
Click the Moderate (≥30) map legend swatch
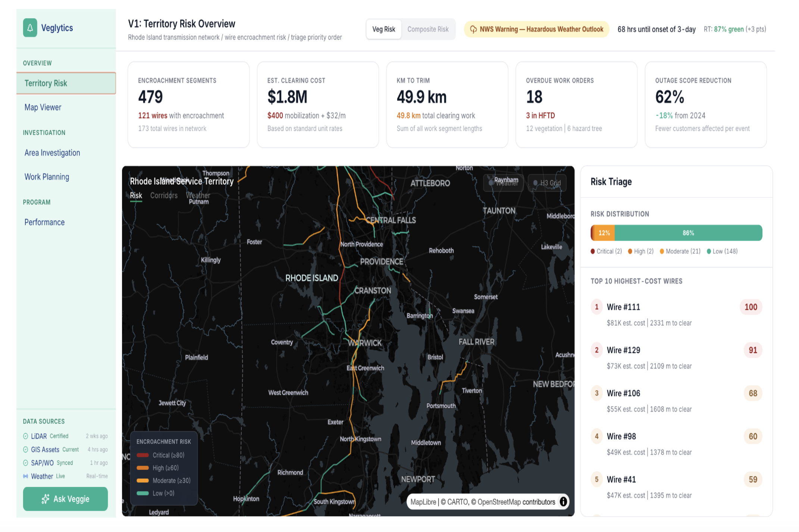(142, 481)
